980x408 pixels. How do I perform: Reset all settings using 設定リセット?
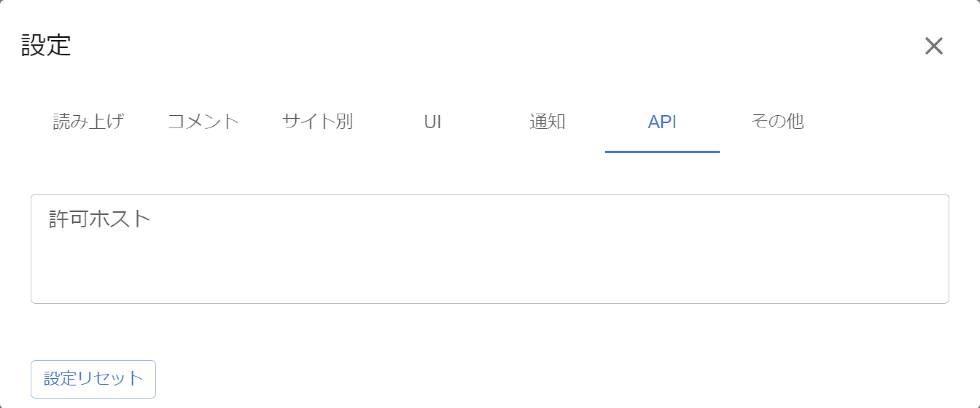point(93,379)
